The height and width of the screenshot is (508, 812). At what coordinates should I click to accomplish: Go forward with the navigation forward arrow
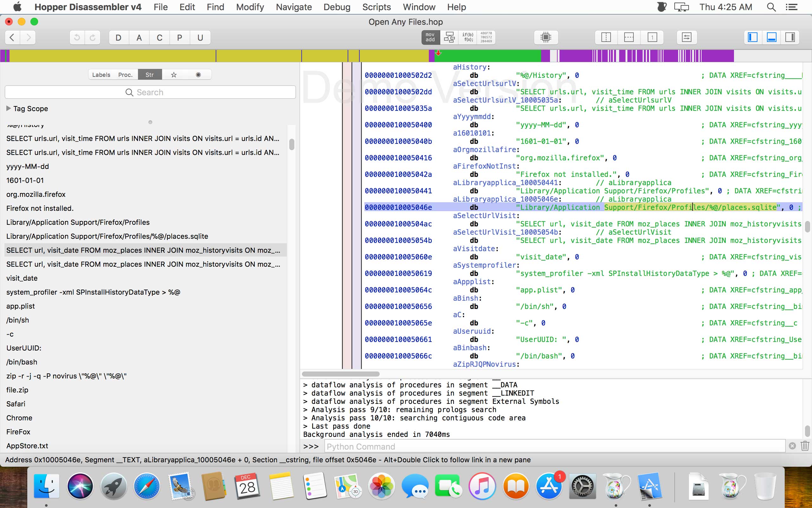click(x=28, y=37)
